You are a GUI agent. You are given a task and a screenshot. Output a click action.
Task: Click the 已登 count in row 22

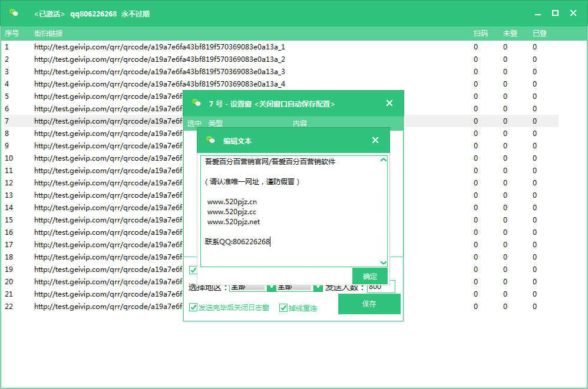click(534, 306)
